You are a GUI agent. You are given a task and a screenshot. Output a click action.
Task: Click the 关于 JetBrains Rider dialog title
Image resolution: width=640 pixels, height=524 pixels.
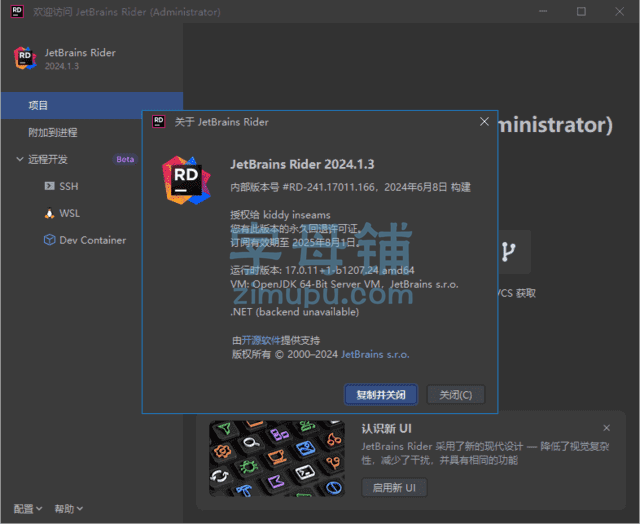click(222, 122)
